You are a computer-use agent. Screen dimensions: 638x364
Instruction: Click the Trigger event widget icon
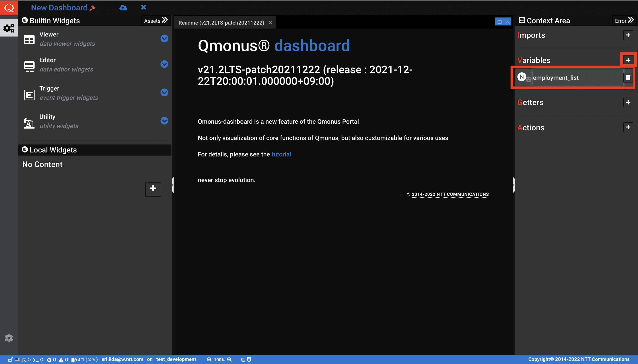(29, 95)
